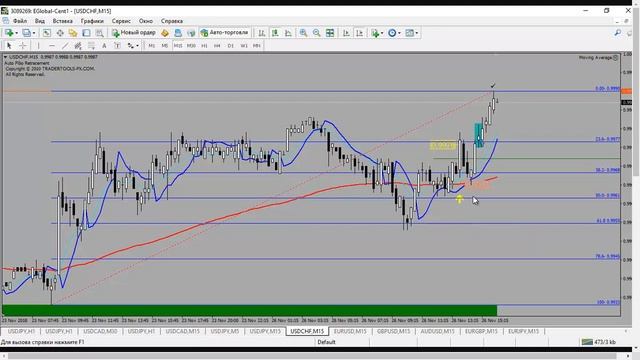
Task: Select the Crosshair tool
Action: click(23, 46)
